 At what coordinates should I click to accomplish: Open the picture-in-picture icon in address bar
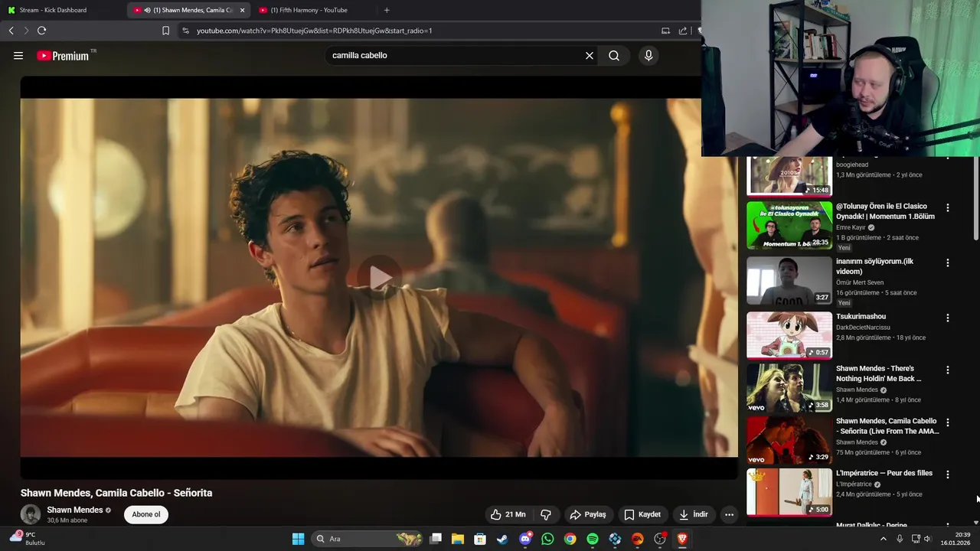tap(665, 31)
